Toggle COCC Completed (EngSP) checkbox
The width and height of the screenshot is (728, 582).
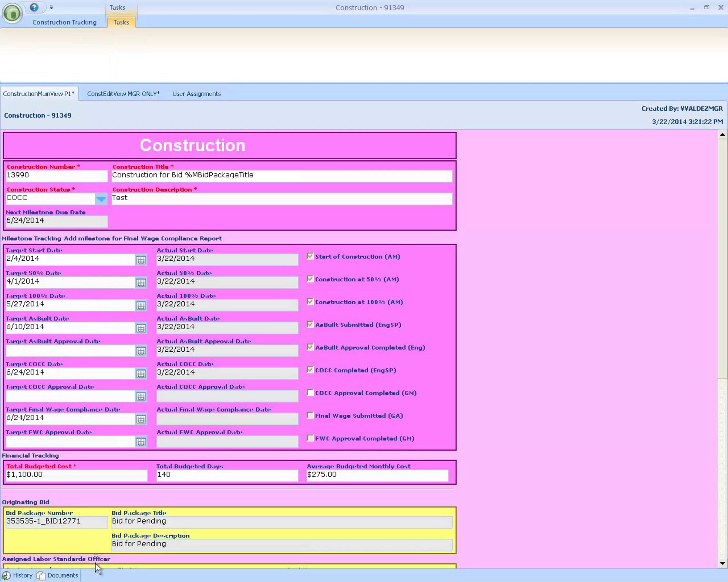click(310, 370)
